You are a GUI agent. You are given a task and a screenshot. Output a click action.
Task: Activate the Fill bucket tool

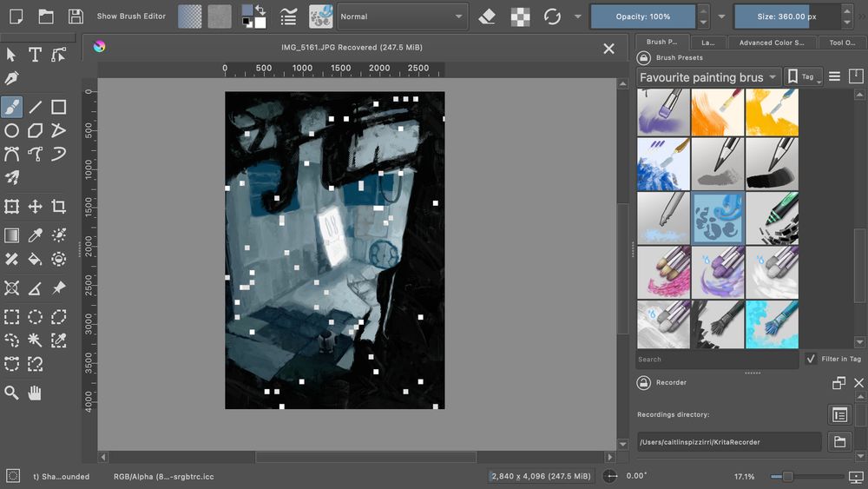36,259
